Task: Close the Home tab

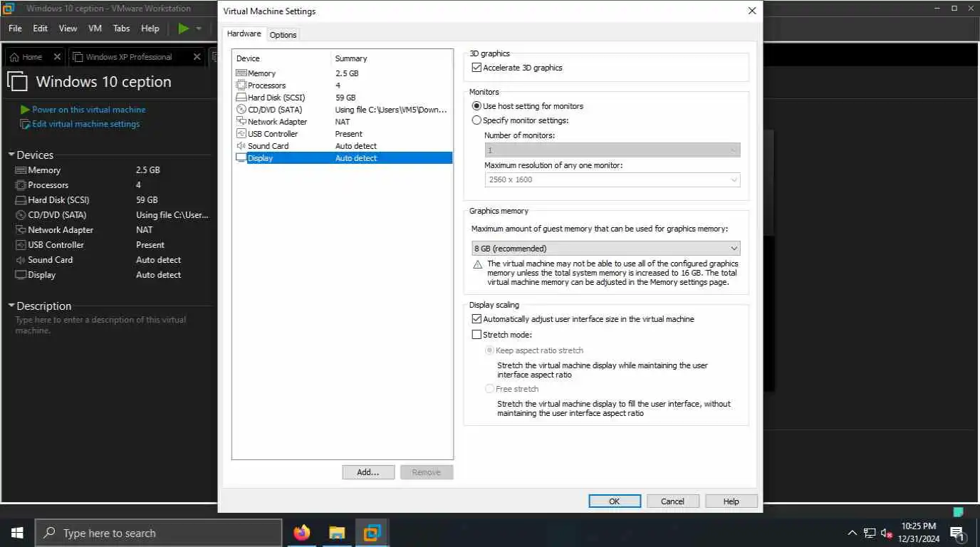Action: click(57, 57)
